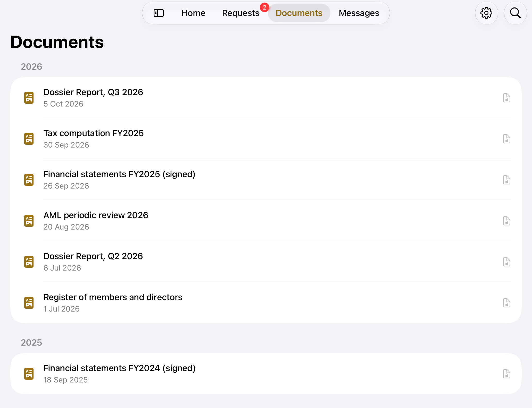
Task: Click locked file icon on Financial statements FY2025 row
Action: [506, 180]
